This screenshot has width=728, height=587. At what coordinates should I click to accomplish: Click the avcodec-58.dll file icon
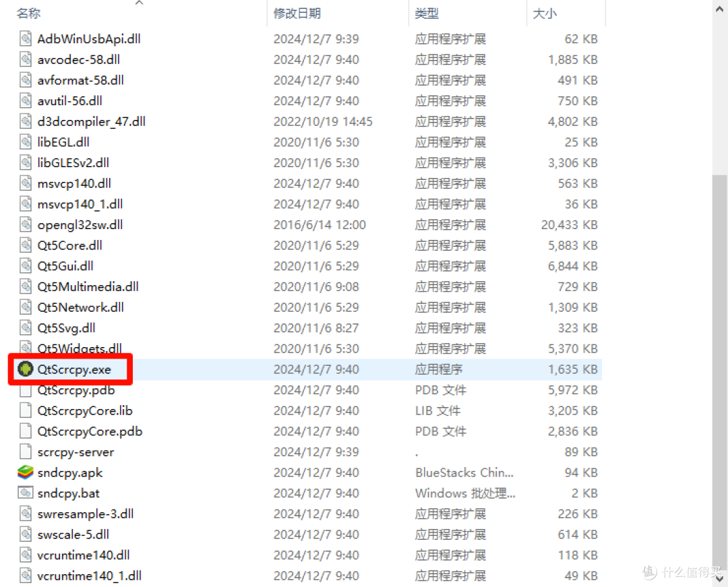coord(26,59)
